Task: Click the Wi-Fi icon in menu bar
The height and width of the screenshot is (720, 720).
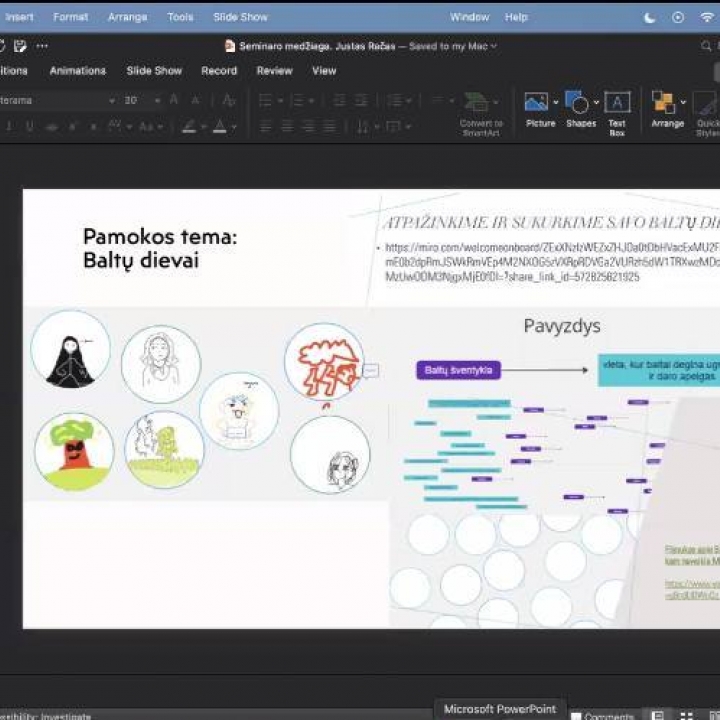Action: point(707,17)
